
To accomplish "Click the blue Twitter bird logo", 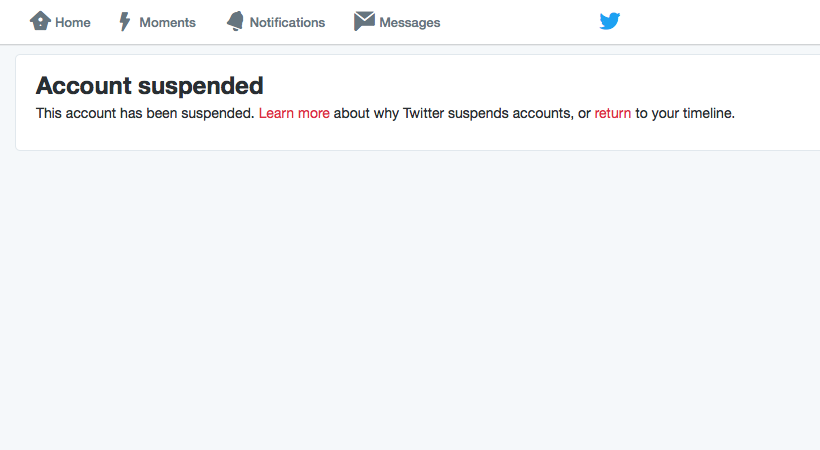I will (610, 21).
